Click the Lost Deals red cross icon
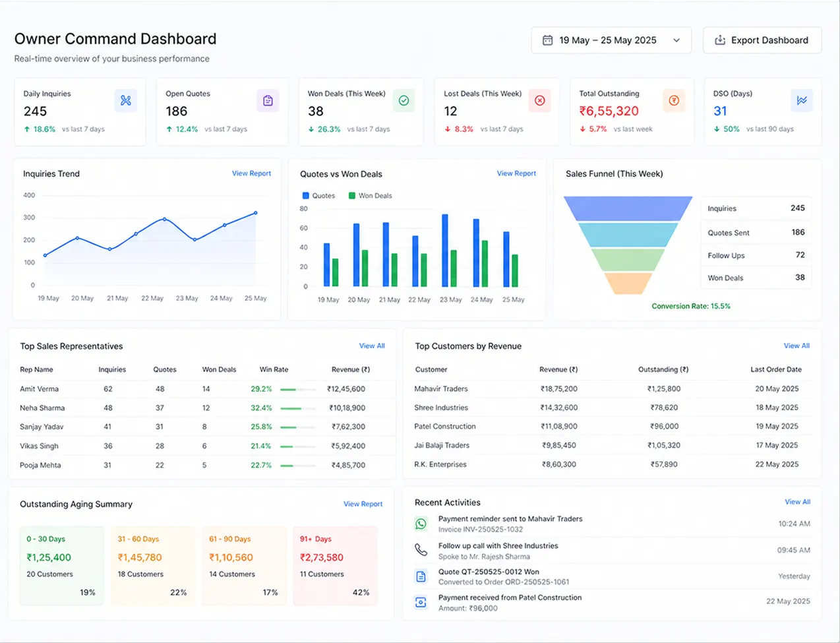The image size is (840, 643). 539,100
